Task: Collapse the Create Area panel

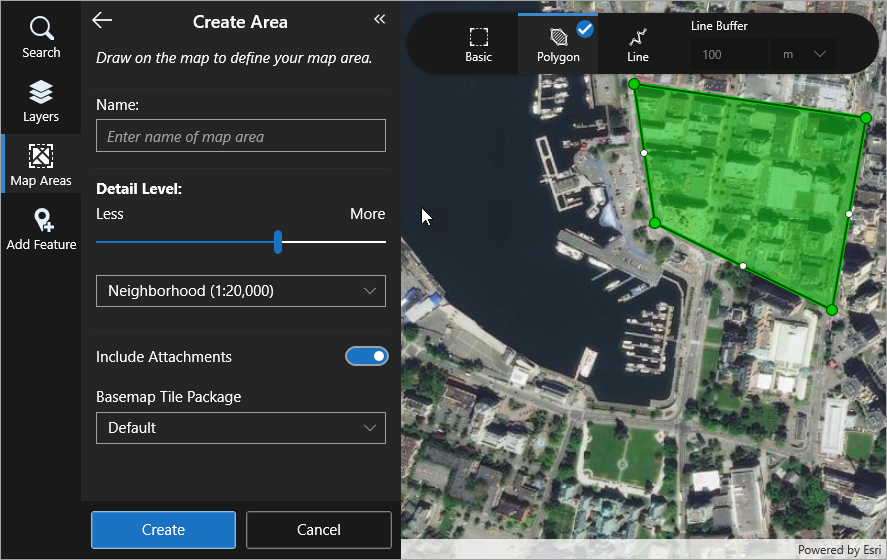Action: [x=380, y=19]
